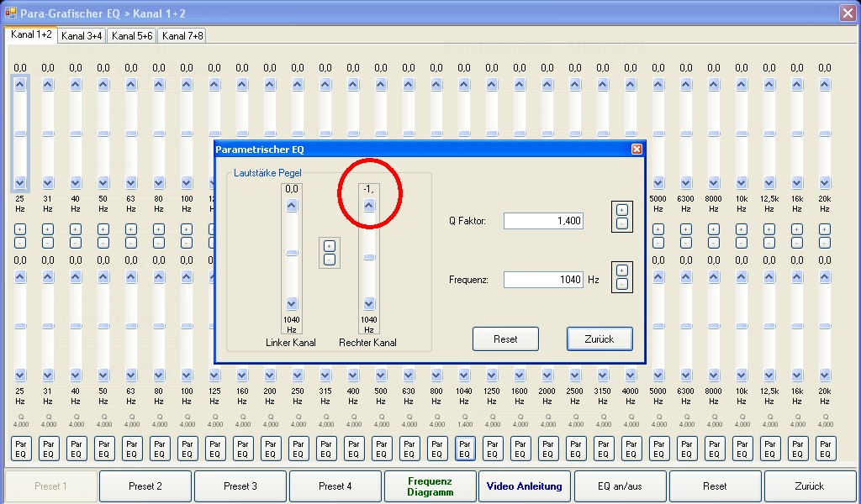This screenshot has height=504, width=861.
Task: Click slider thumb of lower-row 5000 Hz band
Action: pos(658,326)
